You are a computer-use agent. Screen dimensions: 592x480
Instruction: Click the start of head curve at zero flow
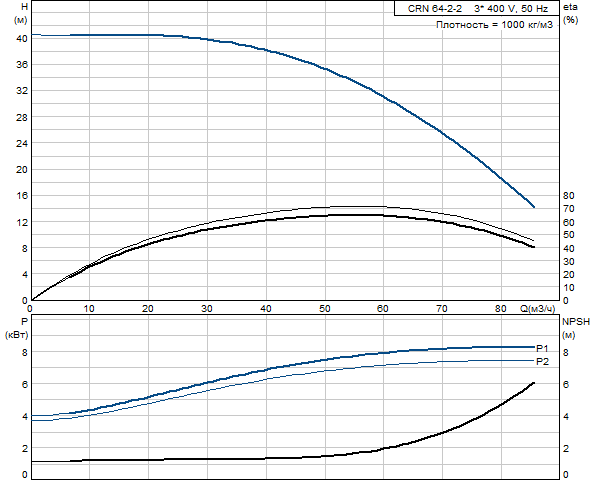click(x=32, y=35)
